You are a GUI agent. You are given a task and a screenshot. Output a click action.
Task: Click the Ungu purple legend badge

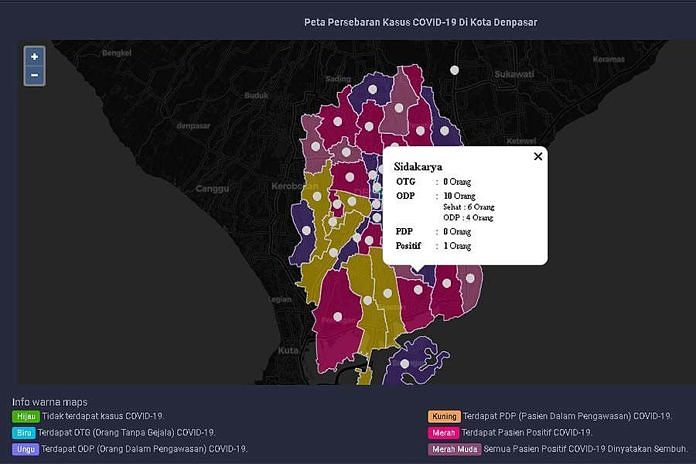click(x=26, y=449)
